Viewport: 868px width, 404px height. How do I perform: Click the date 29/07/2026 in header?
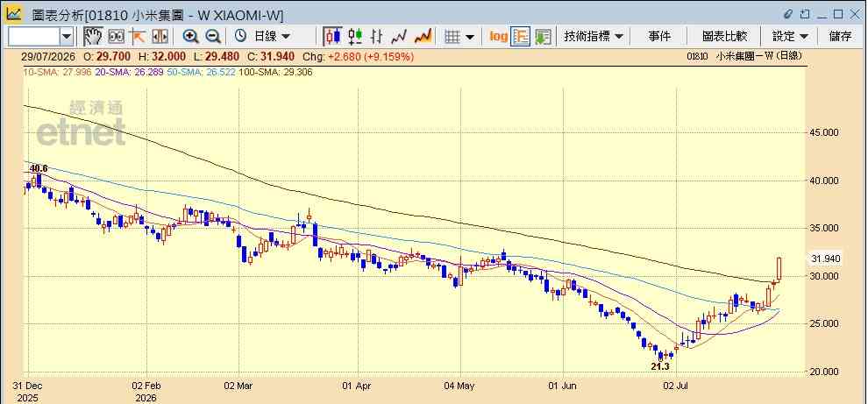[49, 56]
